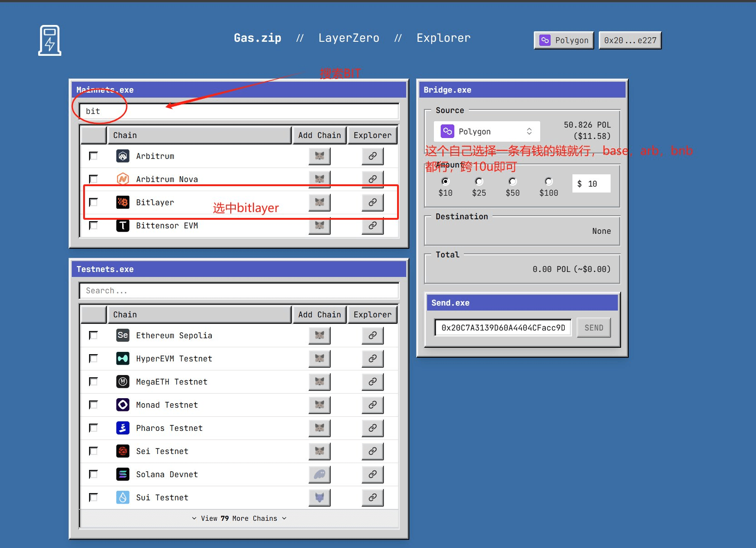Image resolution: width=756 pixels, height=548 pixels.
Task: Select the $25 amount radio button
Action: 479,182
